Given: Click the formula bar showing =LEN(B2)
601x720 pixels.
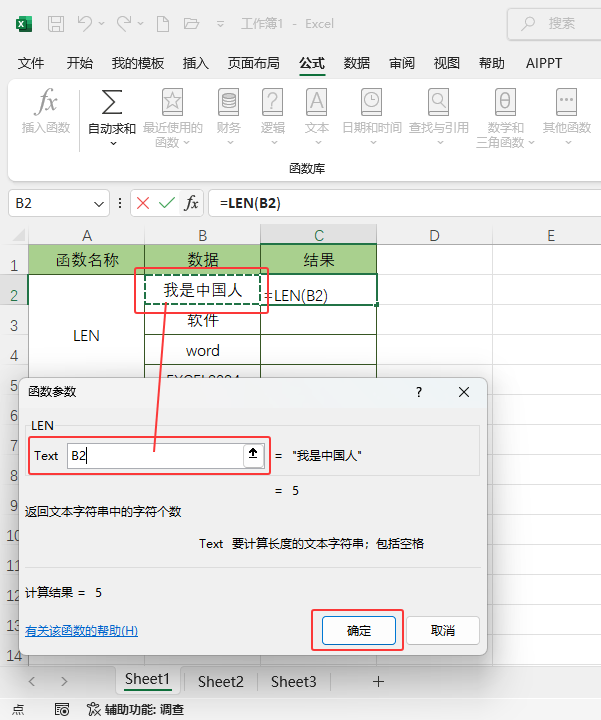Looking at the screenshot, I should click(404, 203).
